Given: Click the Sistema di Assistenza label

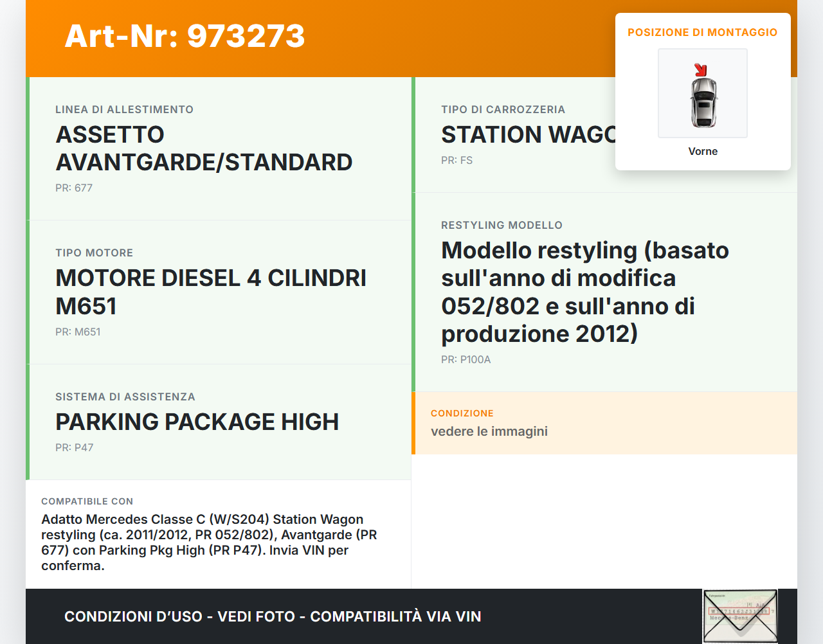Looking at the screenshot, I should pos(125,397).
